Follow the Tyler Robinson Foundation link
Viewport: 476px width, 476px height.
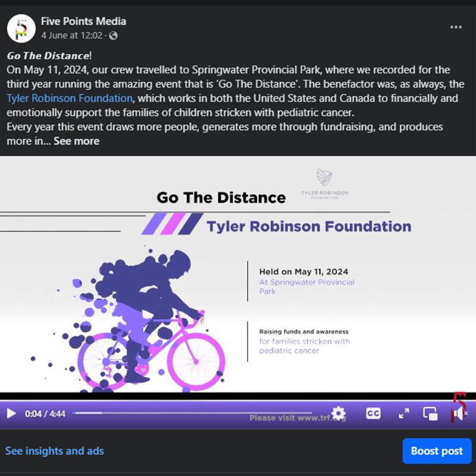click(70, 98)
